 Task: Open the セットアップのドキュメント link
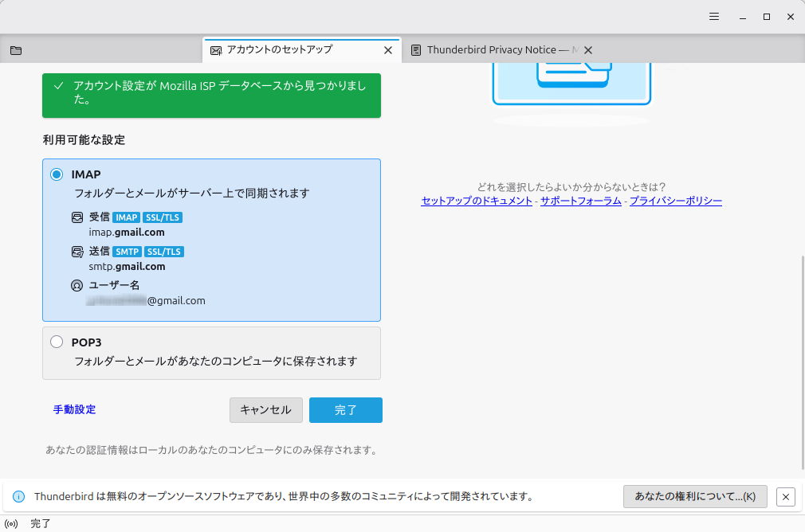(477, 201)
